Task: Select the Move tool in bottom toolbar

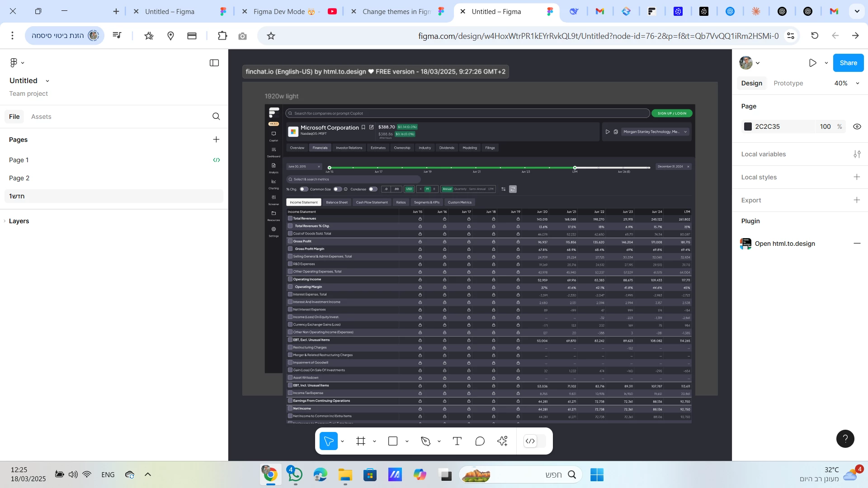Action: pos(328,441)
